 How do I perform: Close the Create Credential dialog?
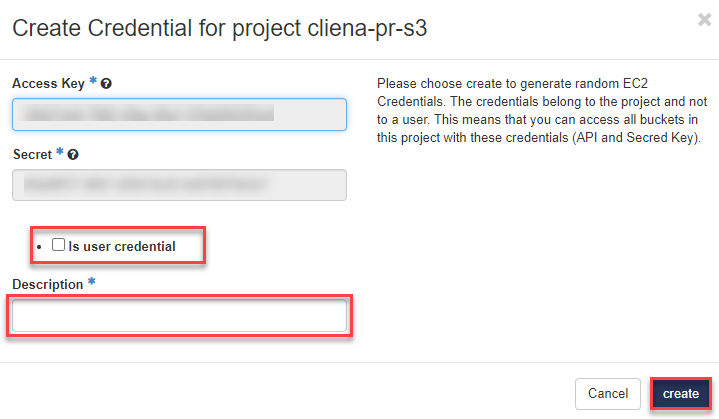coord(704,20)
